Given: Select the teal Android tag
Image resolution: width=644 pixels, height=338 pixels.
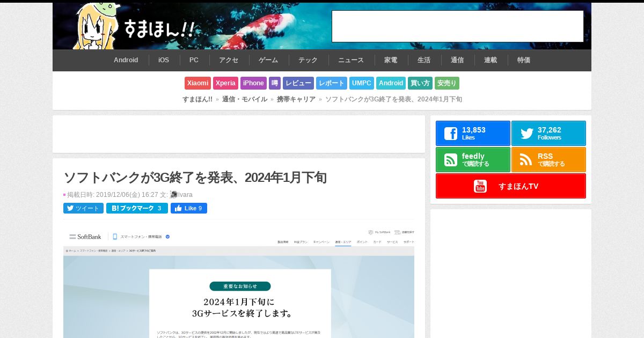Looking at the screenshot, I should tap(391, 83).
